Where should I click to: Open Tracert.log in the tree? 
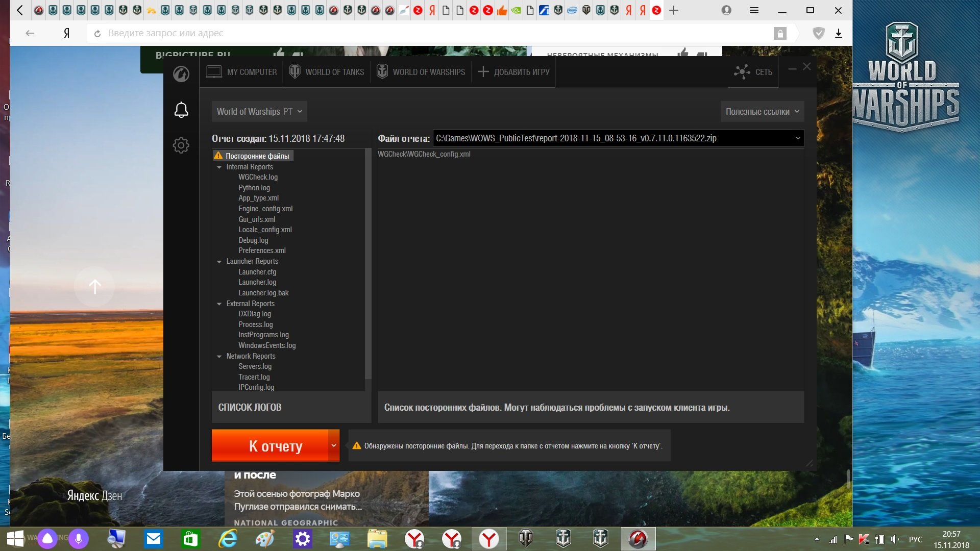(254, 377)
